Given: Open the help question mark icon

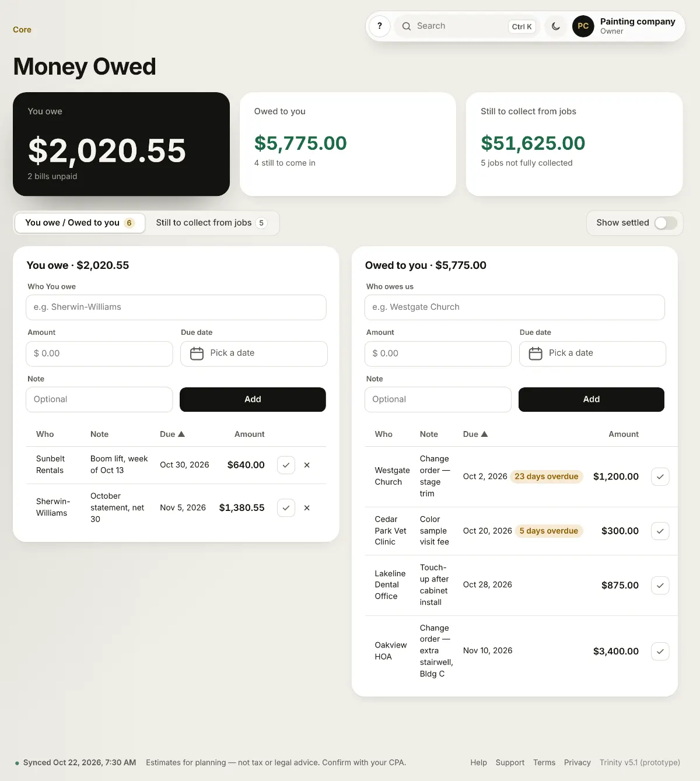Looking at the screenshot, I should pos(380,26).
